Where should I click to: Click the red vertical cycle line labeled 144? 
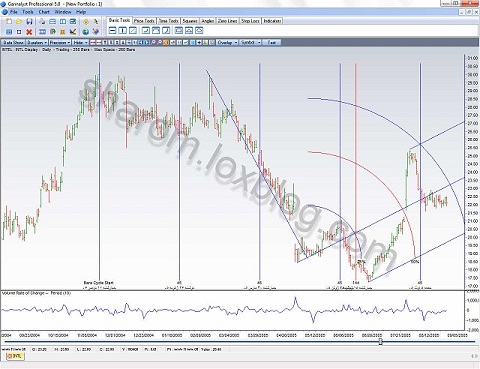356,173
